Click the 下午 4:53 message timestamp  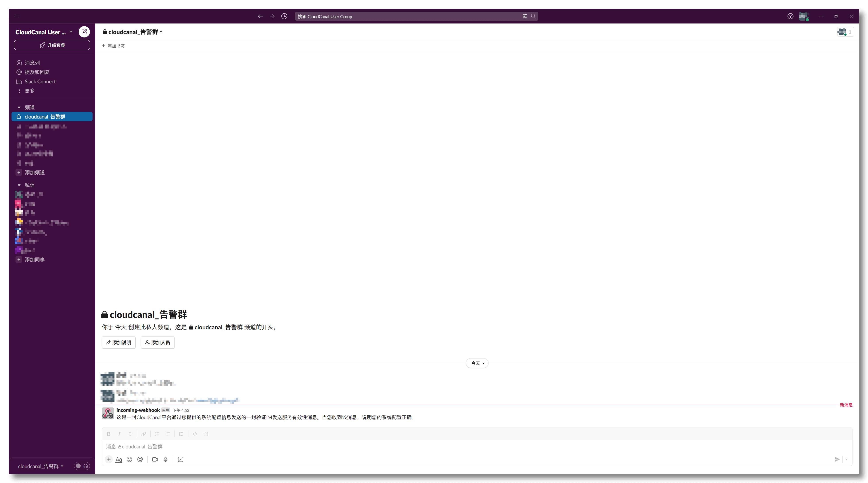pos(181,411)
